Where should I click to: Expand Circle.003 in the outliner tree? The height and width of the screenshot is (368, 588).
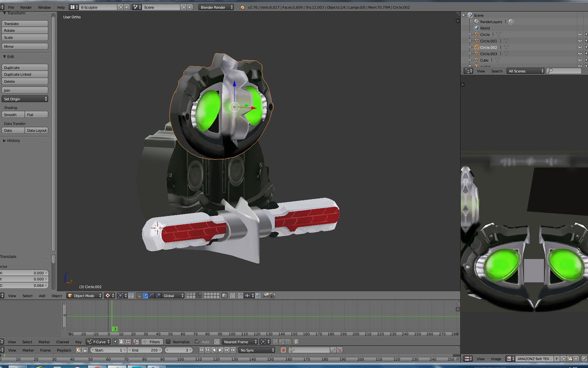tap(470, 54)
